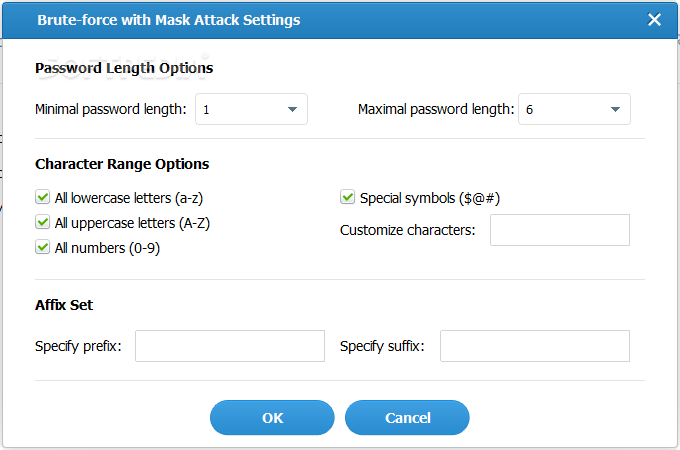Viewport: 680px width, 450px height.
Task: Click the green checkmark beside All lowercase letters
Action: (x=42, y=197)
